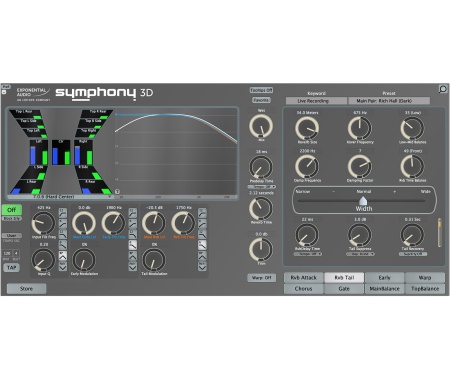The width and height of the screenshot is (450, 380).
Task: Select 12 dB high-pass shape for reverb filter
Action: [x=202, y=213]
